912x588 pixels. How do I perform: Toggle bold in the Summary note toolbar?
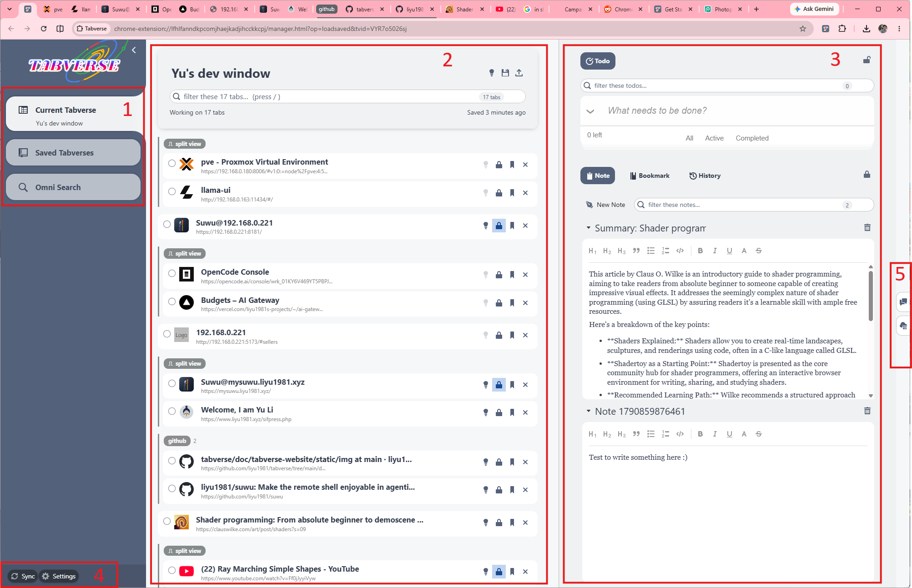tap(700, 251)
